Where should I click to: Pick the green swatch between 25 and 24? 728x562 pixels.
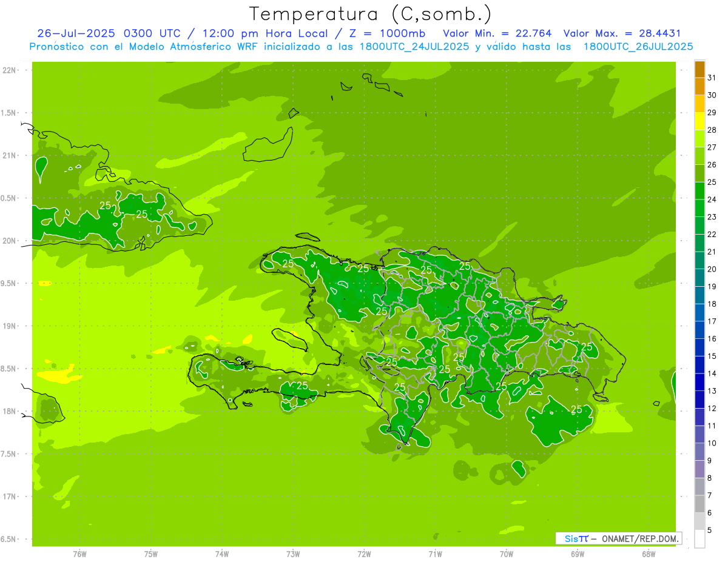(700, 190)
